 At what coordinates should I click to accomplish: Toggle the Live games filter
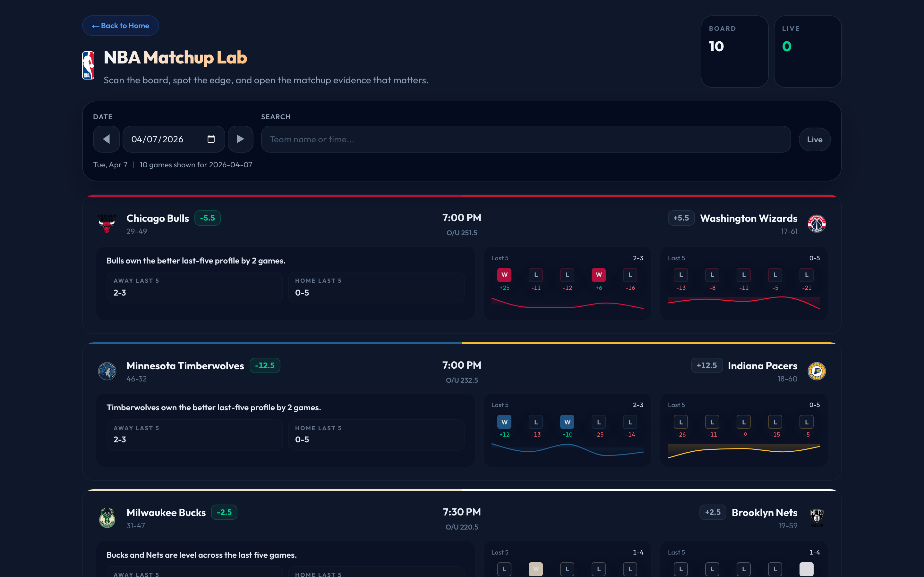point(814,139)
